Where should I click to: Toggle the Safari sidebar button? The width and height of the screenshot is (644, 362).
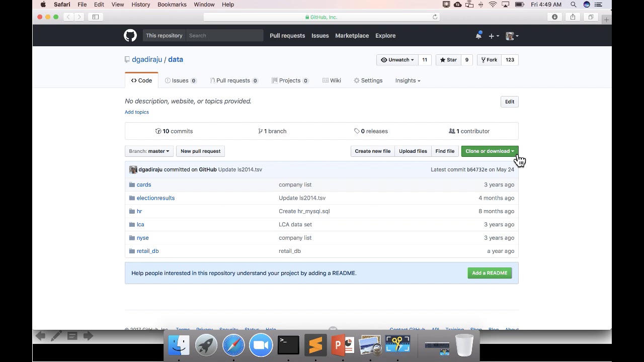tap(96, 17)
